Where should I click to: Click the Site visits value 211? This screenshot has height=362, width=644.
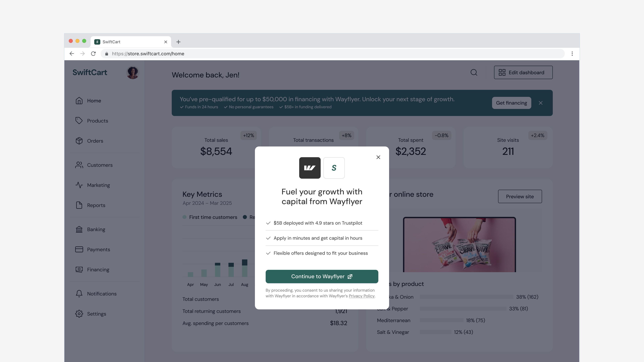coord(508,151)
